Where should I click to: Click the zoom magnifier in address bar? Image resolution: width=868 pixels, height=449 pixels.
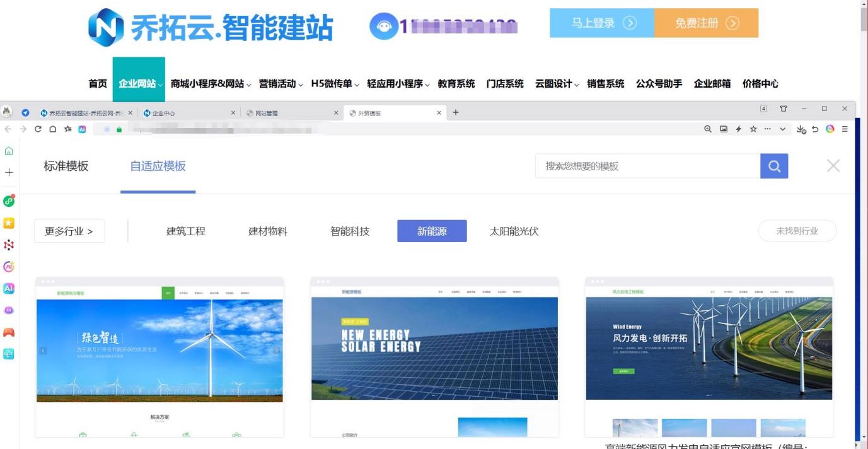pos(708,129)
